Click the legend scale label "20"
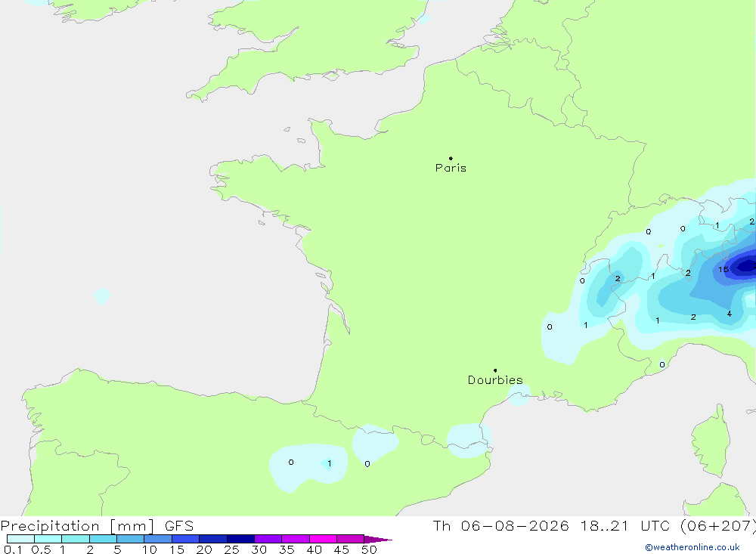The image size is (756, 554). coord(204,549)
